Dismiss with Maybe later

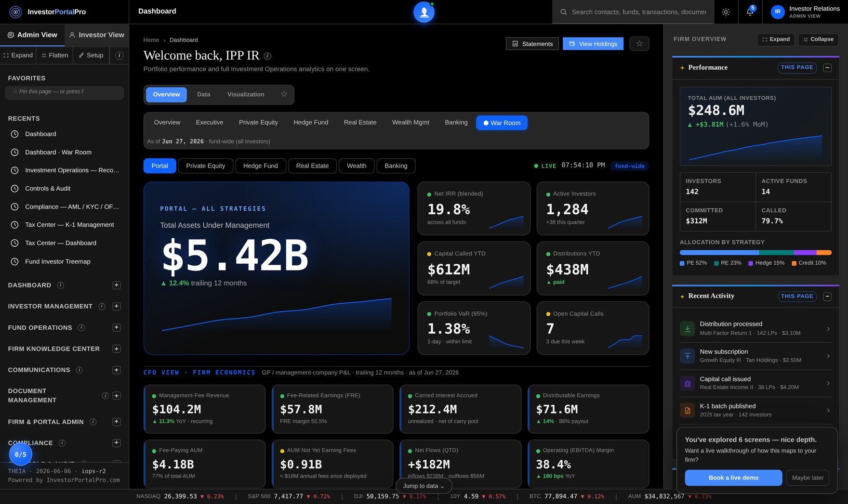coord(808,478)
